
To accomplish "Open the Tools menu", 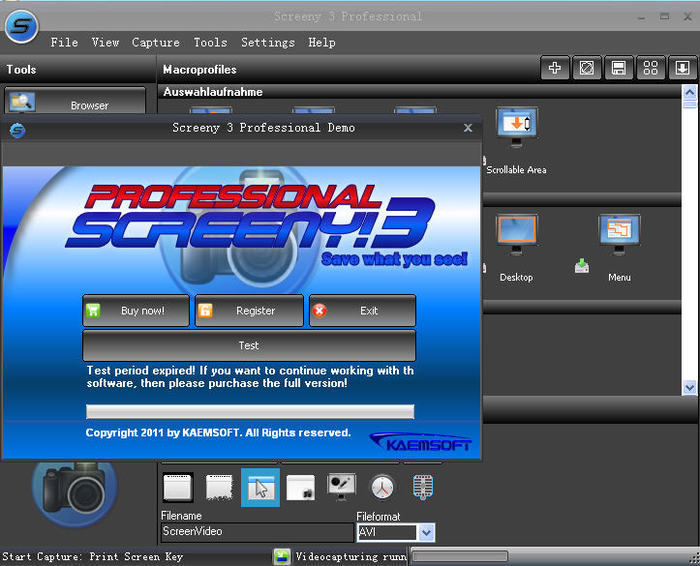I will [x=210, y=42].
